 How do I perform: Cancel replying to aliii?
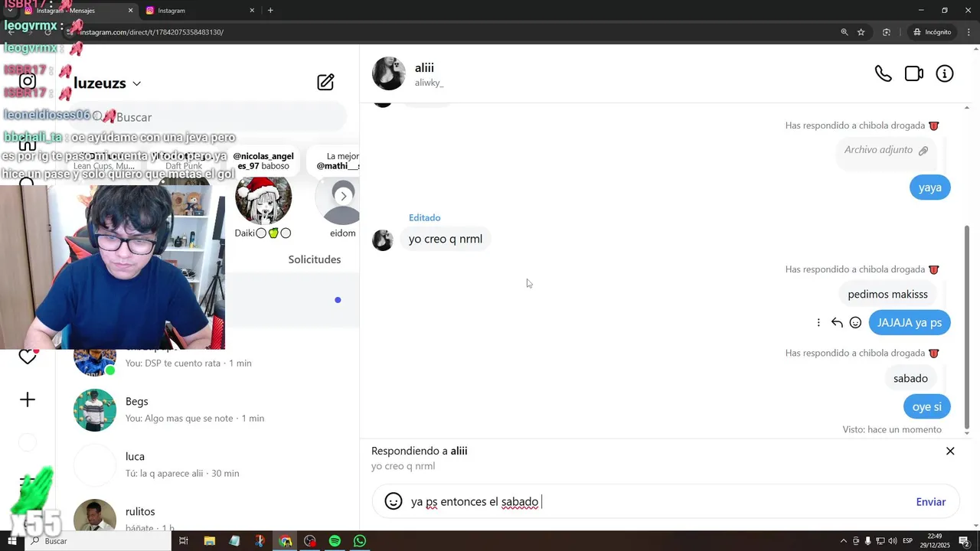tap(950, 451)
